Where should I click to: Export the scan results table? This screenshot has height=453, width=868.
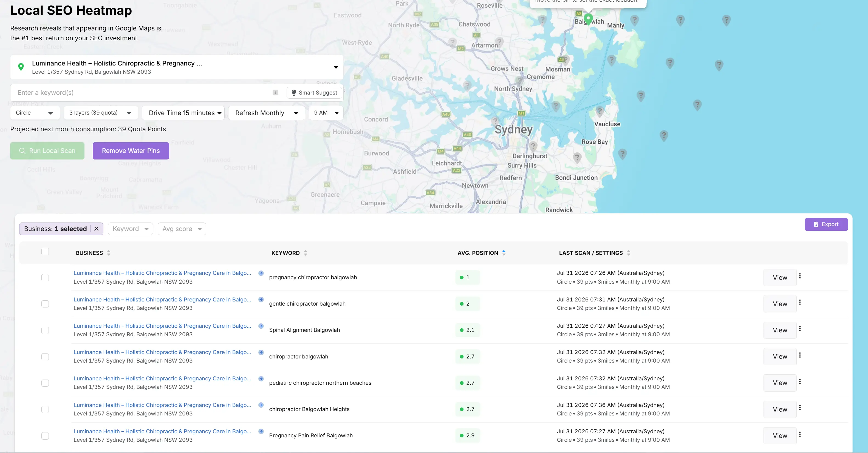tap(826, 224)
